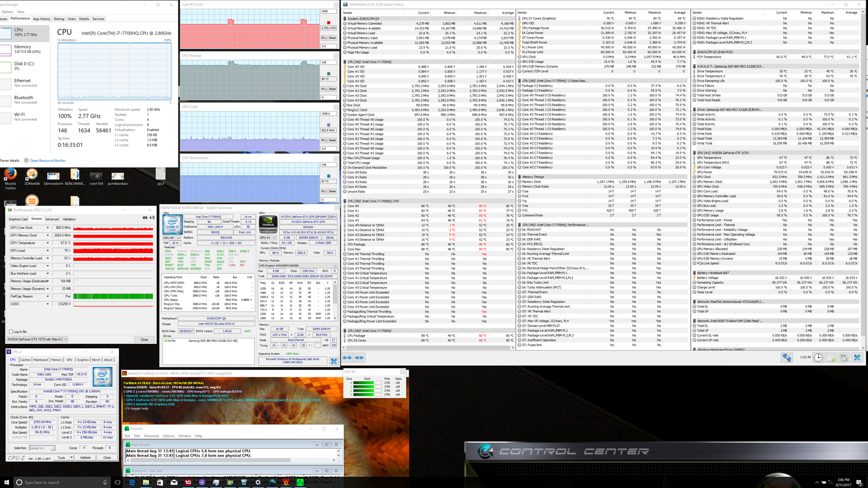Switch to CPU-Z Mainboard tab

click(x=40, y=360)
